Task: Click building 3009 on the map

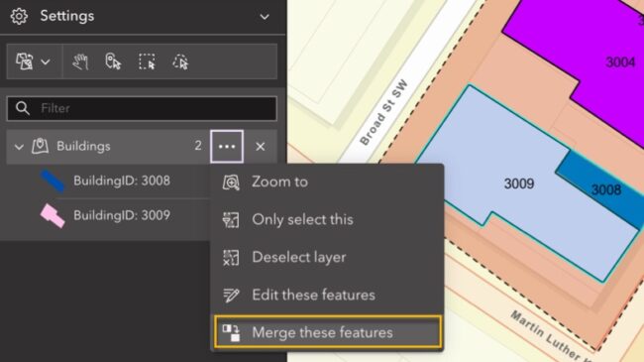Action: 519,183
